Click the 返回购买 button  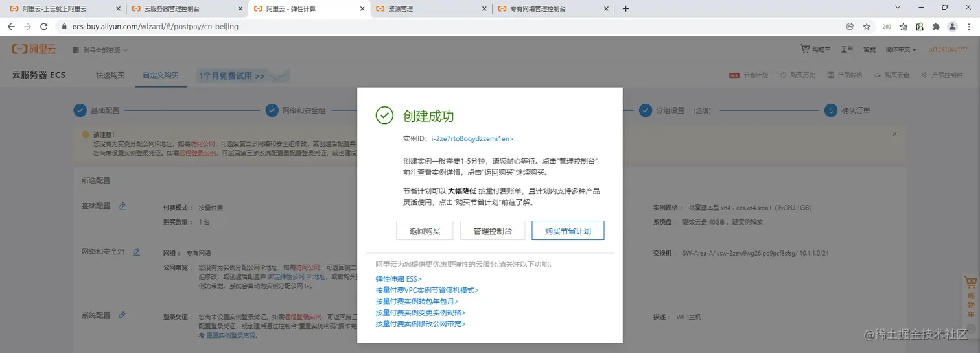tap(425, 231)
